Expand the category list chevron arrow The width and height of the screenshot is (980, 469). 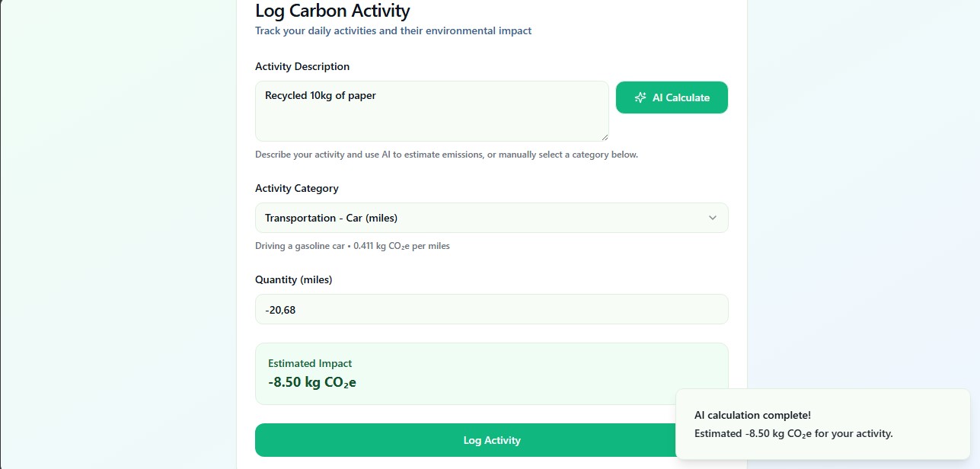pyautogui.click(x=713, y=218)
